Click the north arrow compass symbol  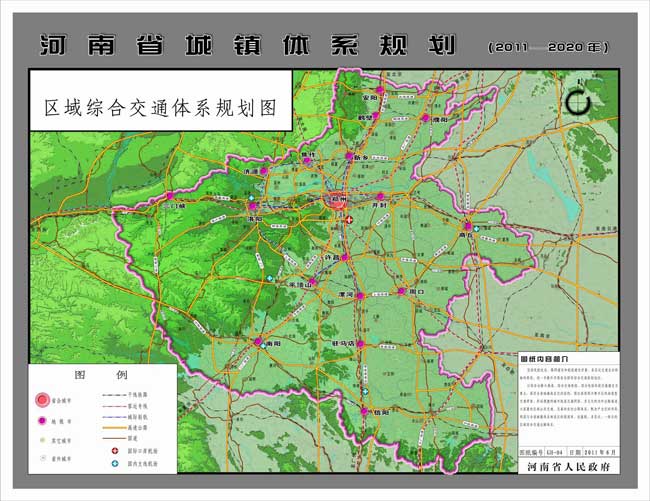[x=577, y=101]
